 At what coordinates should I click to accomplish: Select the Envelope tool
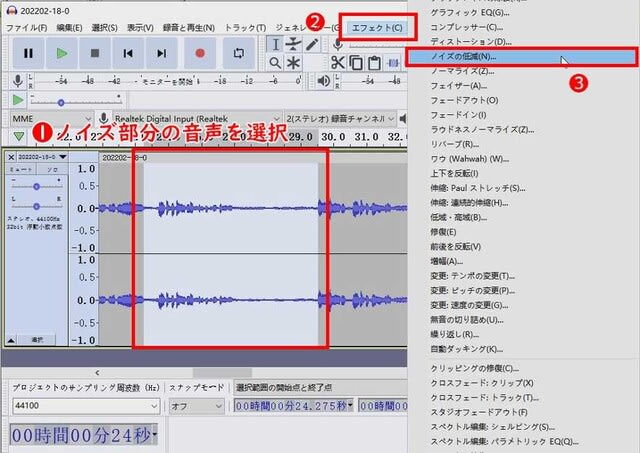tap(293, 44)
